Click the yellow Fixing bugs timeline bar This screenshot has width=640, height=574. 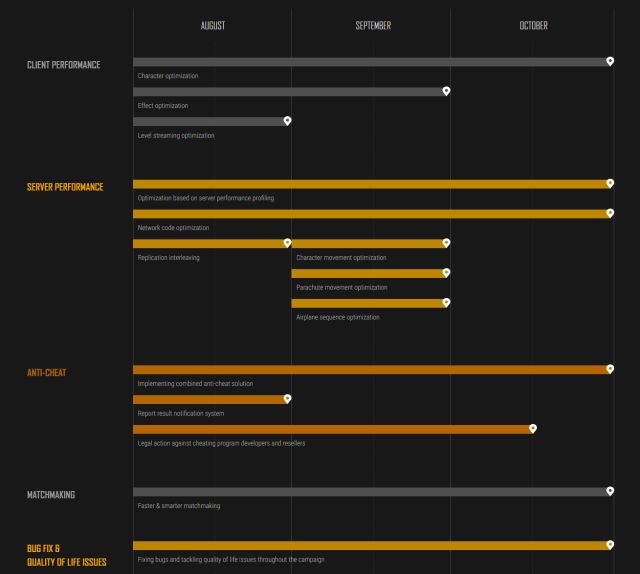point(371,546)
